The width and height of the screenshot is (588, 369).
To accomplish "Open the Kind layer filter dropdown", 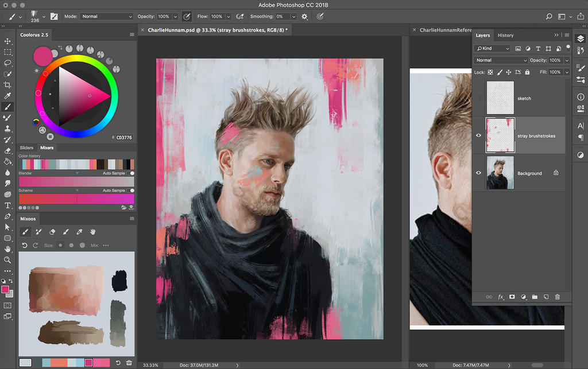I will click(492, 49).
